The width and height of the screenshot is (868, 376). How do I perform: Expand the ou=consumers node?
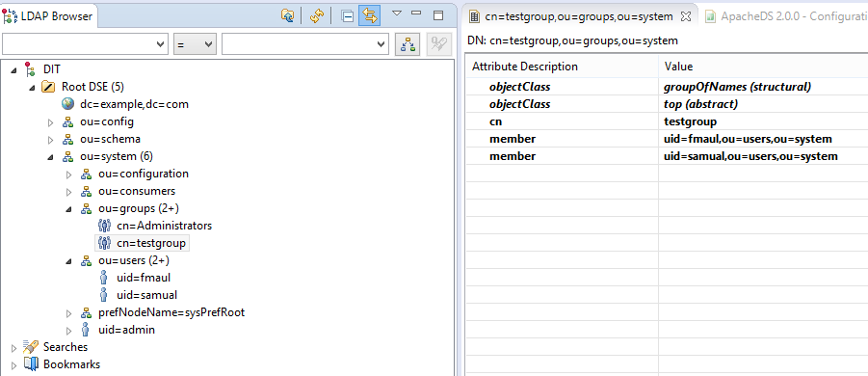point(68,192)
